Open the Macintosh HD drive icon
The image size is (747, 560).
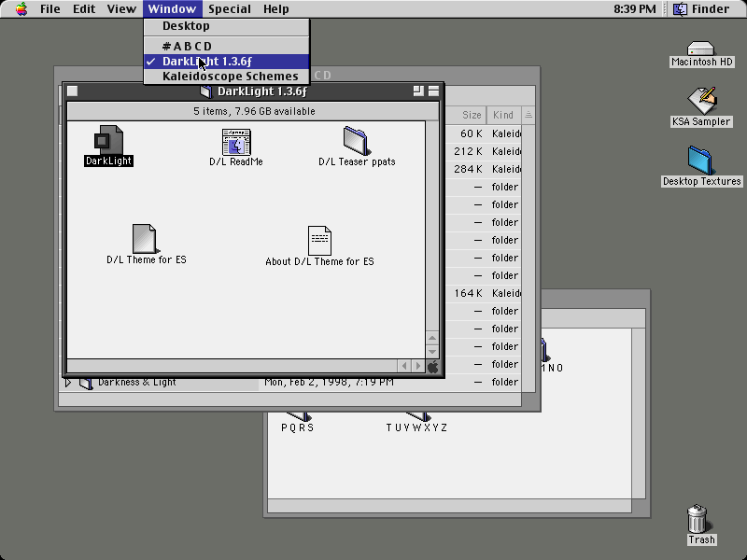point(701,49)
